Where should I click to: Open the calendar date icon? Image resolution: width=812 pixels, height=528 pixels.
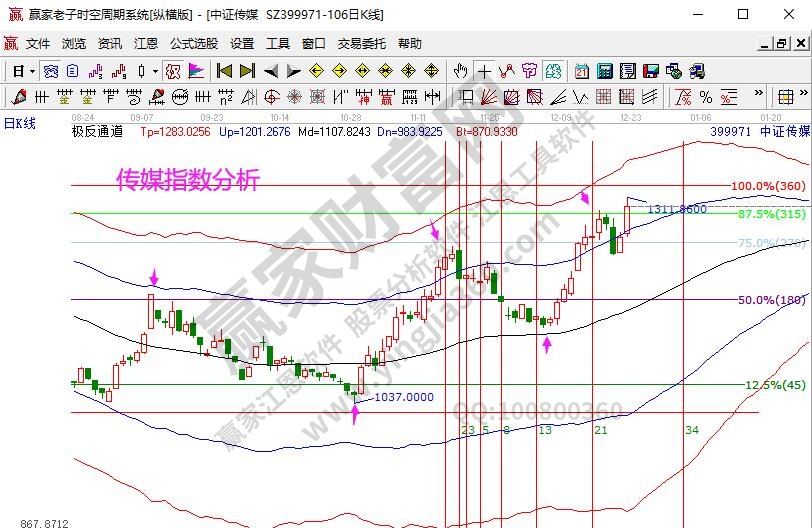click(582, 71)
